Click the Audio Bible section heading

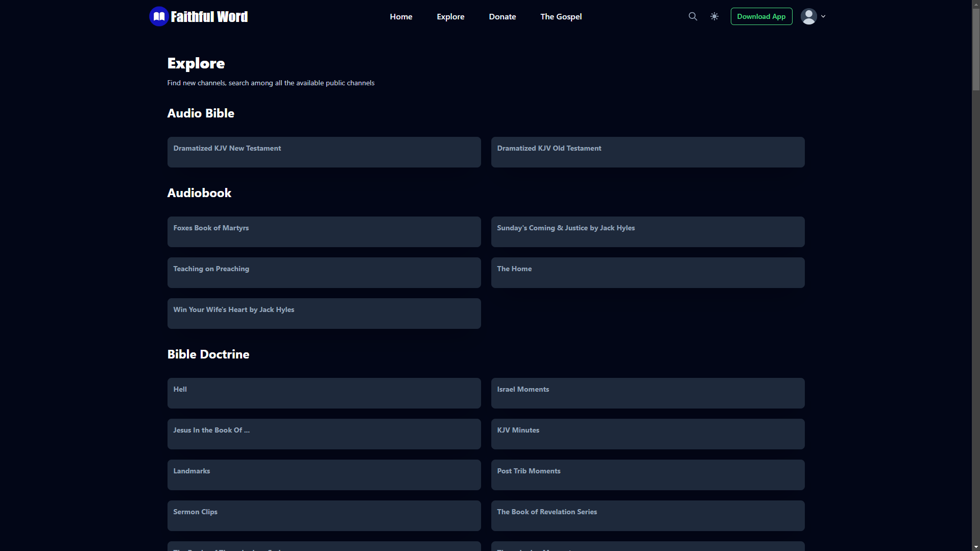click(201, 113)
